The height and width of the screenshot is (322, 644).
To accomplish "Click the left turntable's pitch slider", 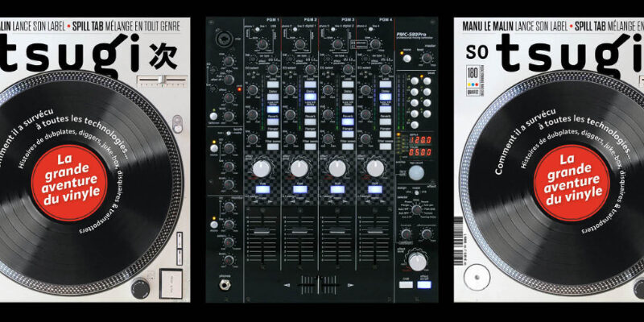I will coord(162,80).
